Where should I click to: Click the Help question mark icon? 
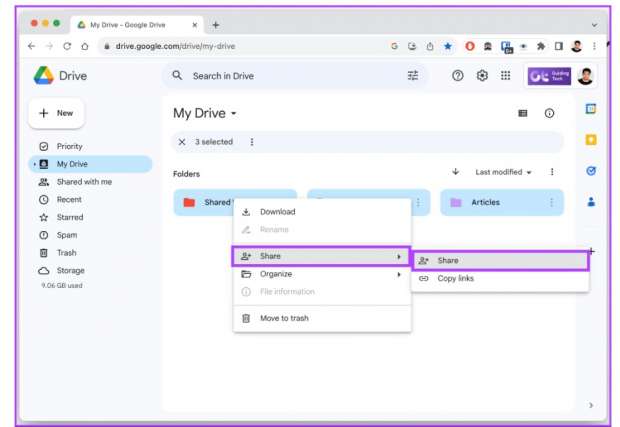tap(458, 76)
